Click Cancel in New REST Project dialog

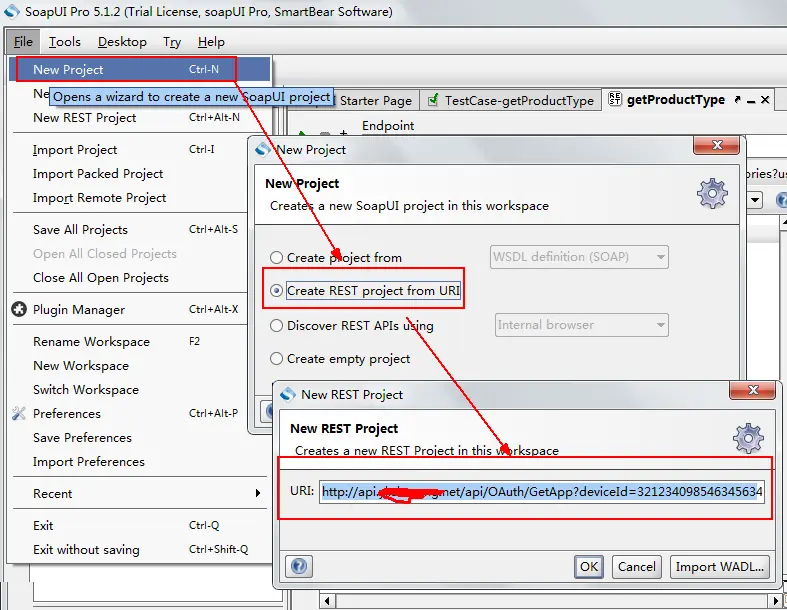pyautogui.click(x=636, y=567)
